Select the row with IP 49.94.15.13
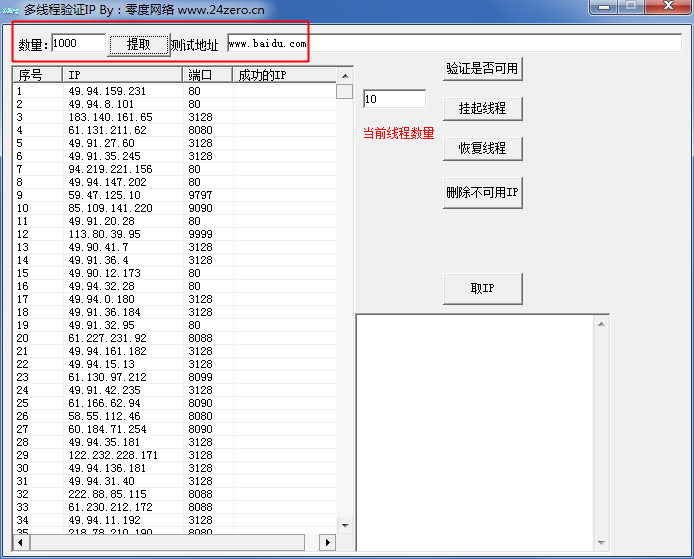Screen dimensions: 694x559 pos(174,364)
